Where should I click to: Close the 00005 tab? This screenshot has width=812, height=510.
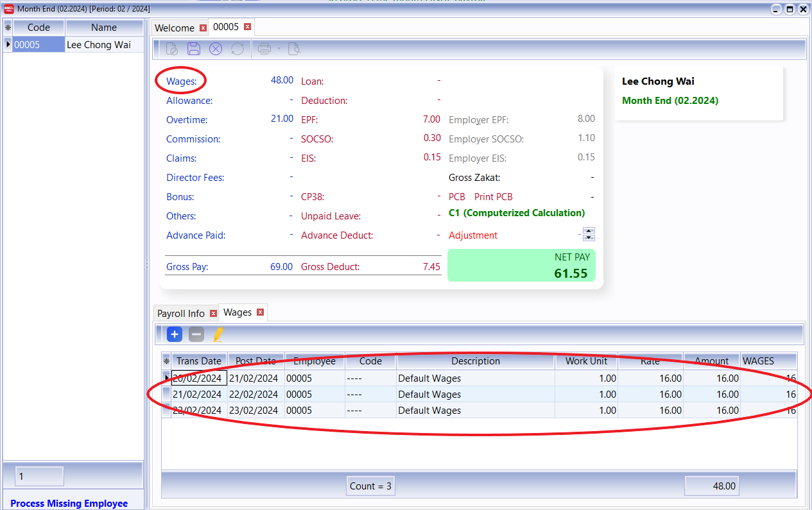click(246, 27)
